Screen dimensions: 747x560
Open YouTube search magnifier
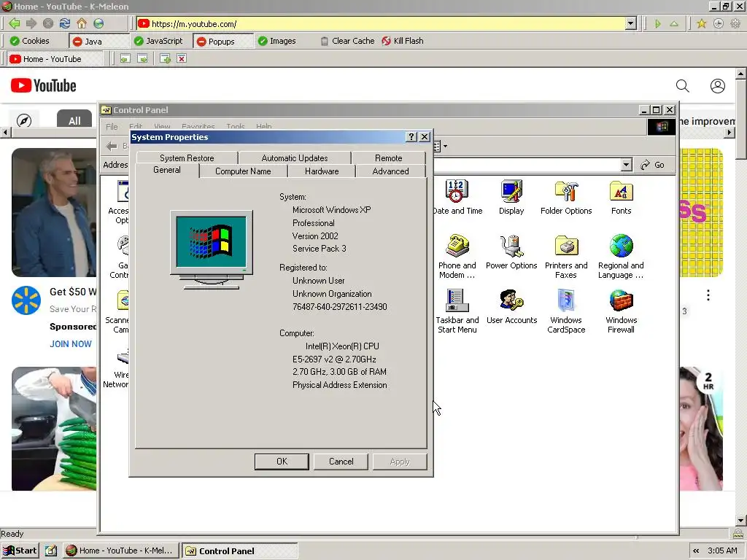683,86
